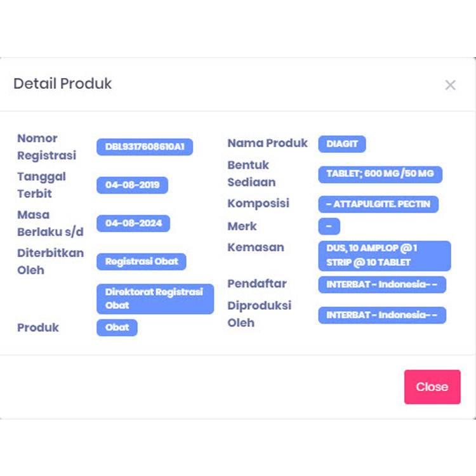The image size is (476, 476).
Task: Click the ATTAPULGITE. PECTIN composition badge
Action: 378,204
